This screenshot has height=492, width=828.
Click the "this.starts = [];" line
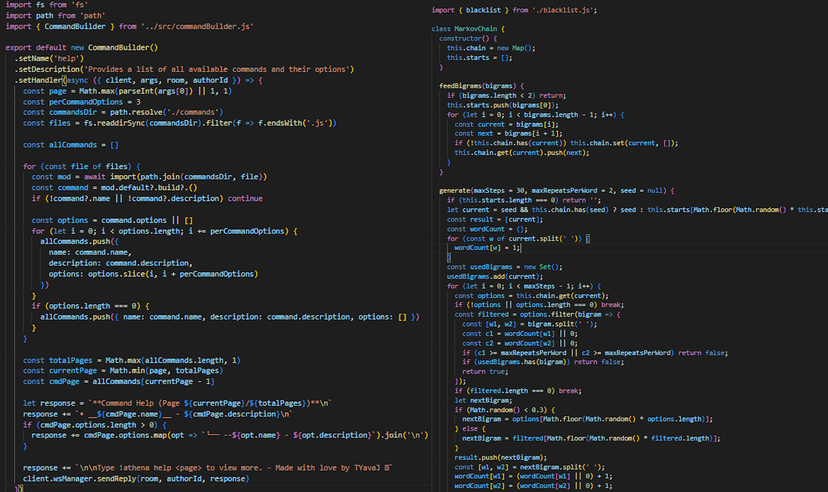(480, 58)
